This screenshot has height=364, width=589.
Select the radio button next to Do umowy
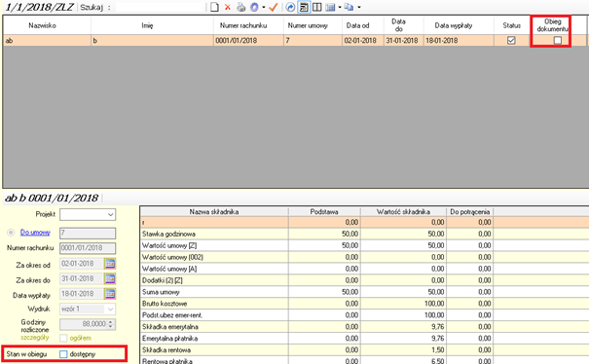point(11,233)
